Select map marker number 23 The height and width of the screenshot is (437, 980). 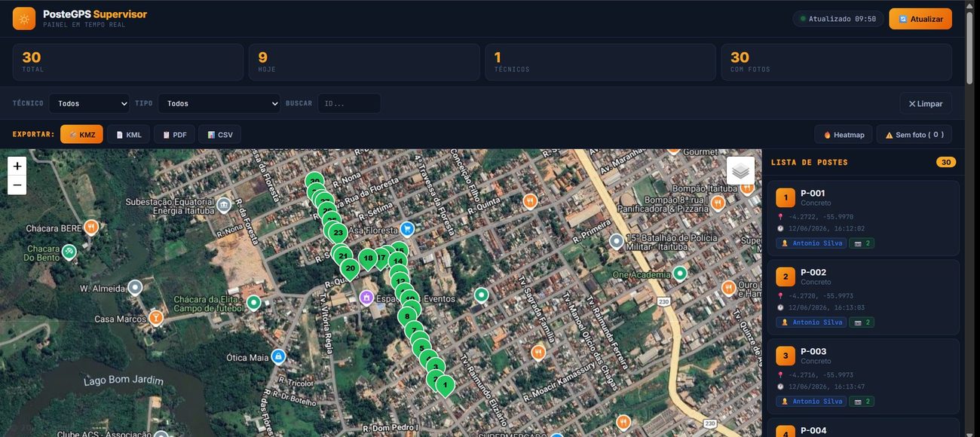pos(338,232)
